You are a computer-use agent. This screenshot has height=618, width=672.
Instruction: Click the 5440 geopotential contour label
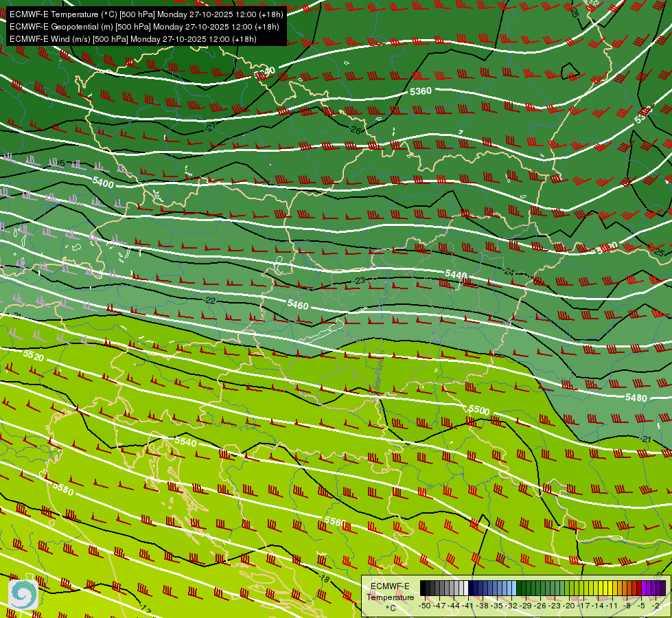tap(456, 274)
